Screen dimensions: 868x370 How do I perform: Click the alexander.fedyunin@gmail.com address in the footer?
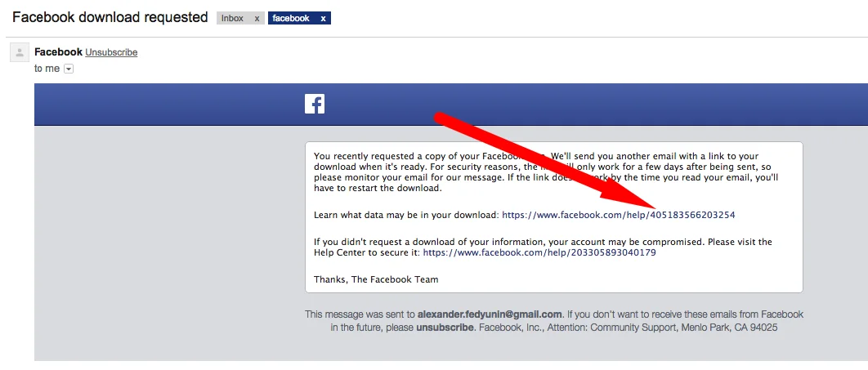(x=490, y=314)
